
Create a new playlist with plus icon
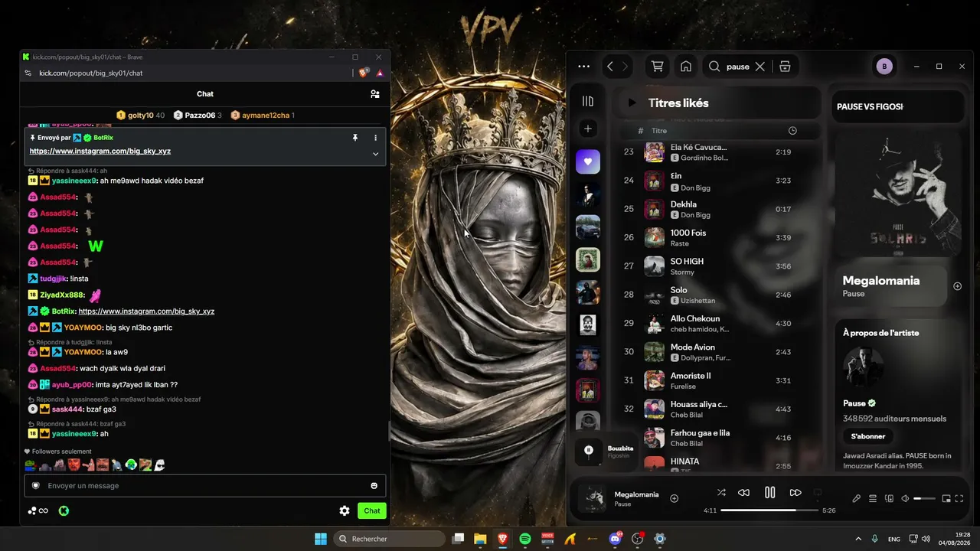588,129
